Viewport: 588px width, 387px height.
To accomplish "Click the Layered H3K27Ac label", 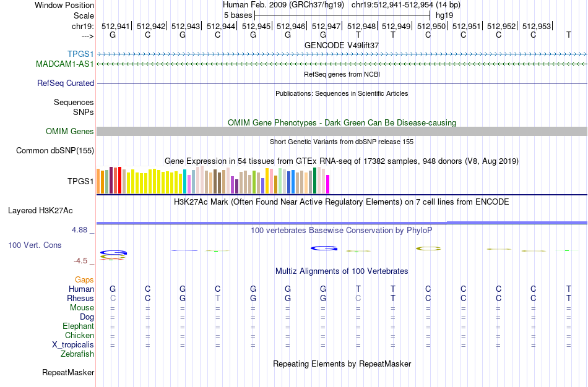I will pos(40,211).
